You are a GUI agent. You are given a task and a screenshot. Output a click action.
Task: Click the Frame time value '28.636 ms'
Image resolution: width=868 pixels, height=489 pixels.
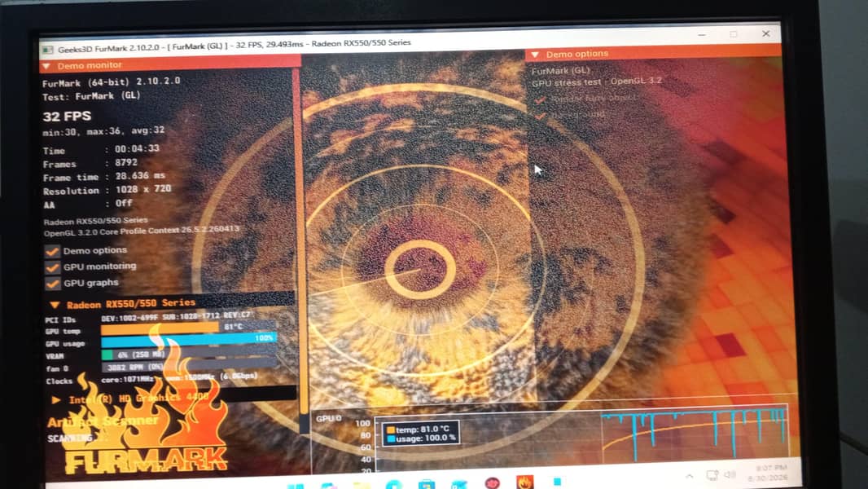coord(140,175)
